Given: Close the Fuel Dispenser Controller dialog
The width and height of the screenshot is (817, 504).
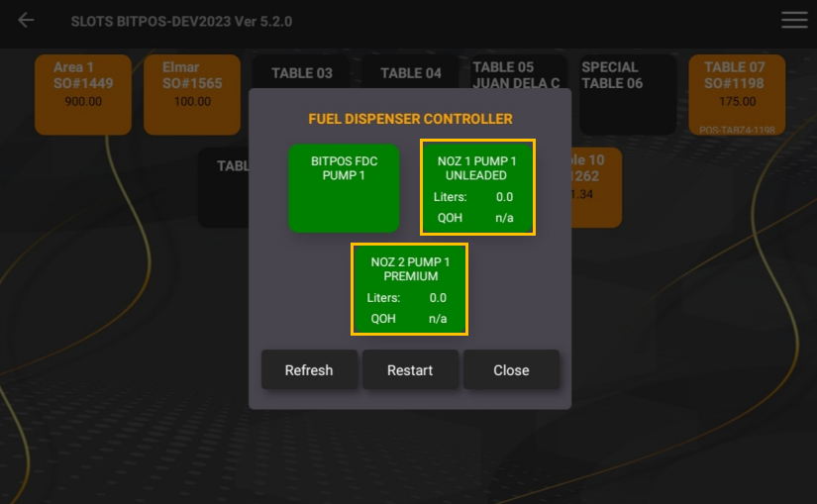Looking at the screenshot, I should [511, 370].
